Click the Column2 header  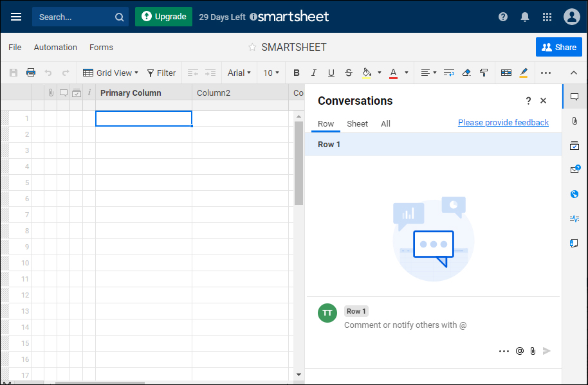(x=240, y=93)
